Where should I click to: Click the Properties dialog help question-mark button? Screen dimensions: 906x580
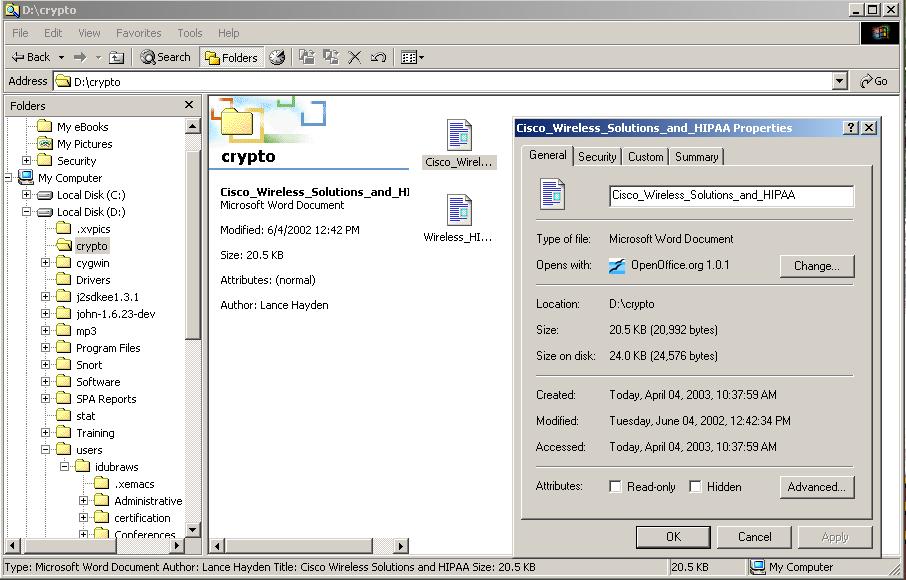click(x=851, y=128)
